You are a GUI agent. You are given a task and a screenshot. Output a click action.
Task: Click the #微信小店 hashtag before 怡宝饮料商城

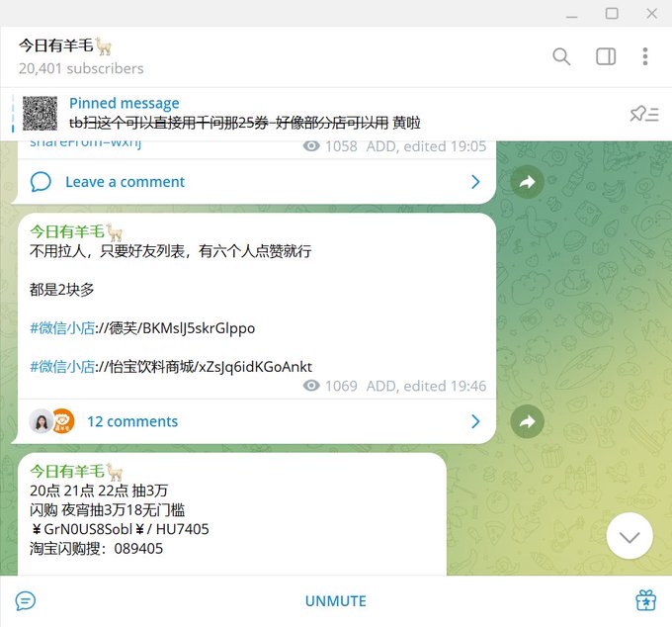[62, 367]
